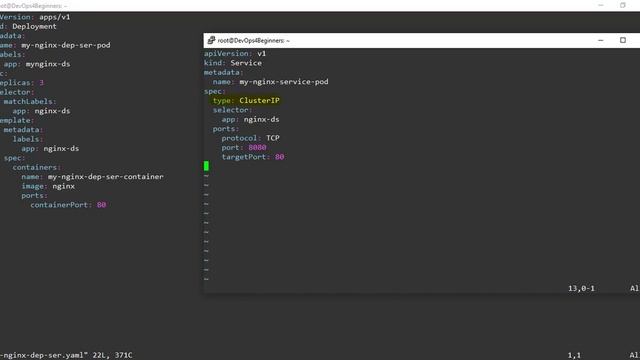Click the '13,0-1' cursor position indicator
The image size is (640, 360).
(581, 289)
